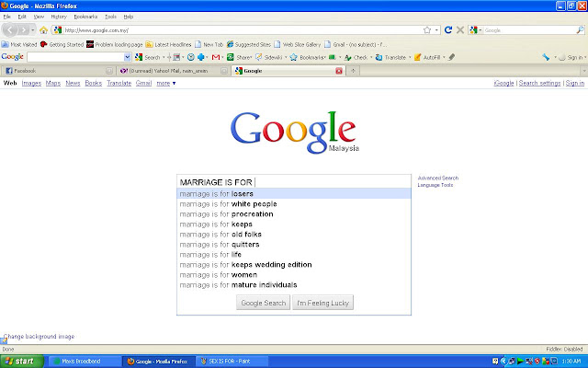Click the Windows start button
588x368 pixels.
(21, 362)
